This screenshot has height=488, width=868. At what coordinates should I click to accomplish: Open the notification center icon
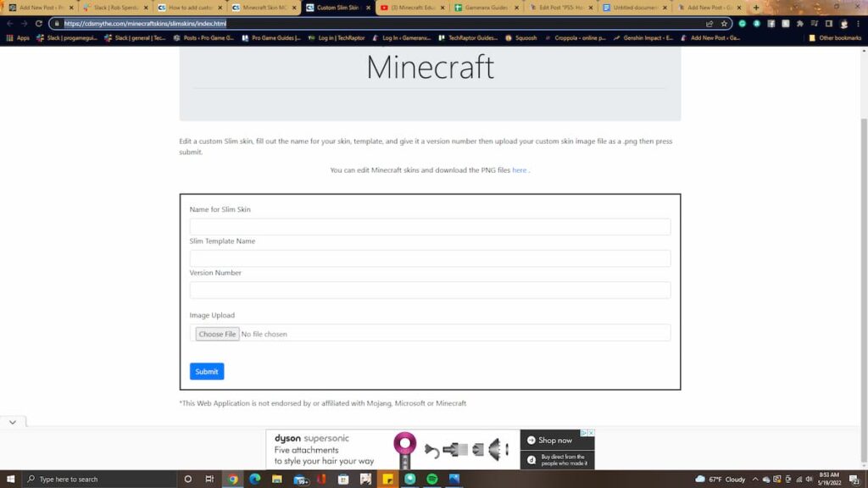coord(854,480)
